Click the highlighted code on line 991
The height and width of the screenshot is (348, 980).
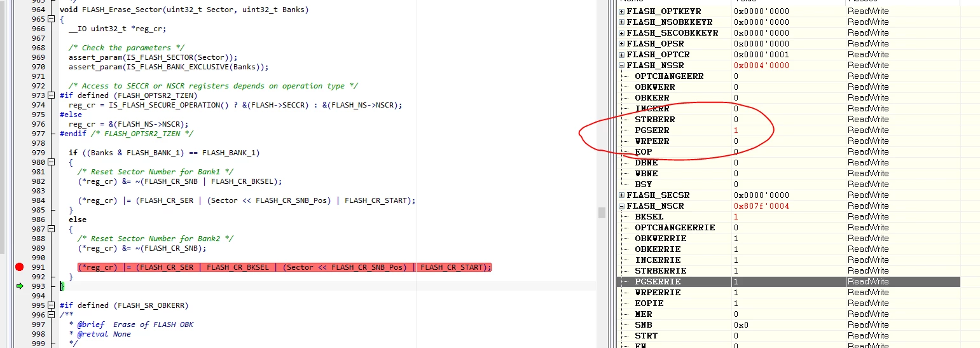[x=285, y=267]
